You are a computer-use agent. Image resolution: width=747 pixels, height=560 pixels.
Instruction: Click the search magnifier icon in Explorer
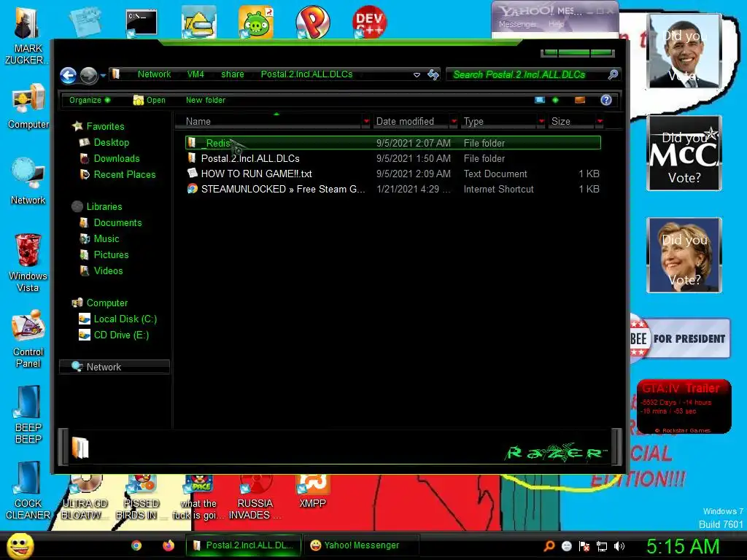[x=613, y=74]
